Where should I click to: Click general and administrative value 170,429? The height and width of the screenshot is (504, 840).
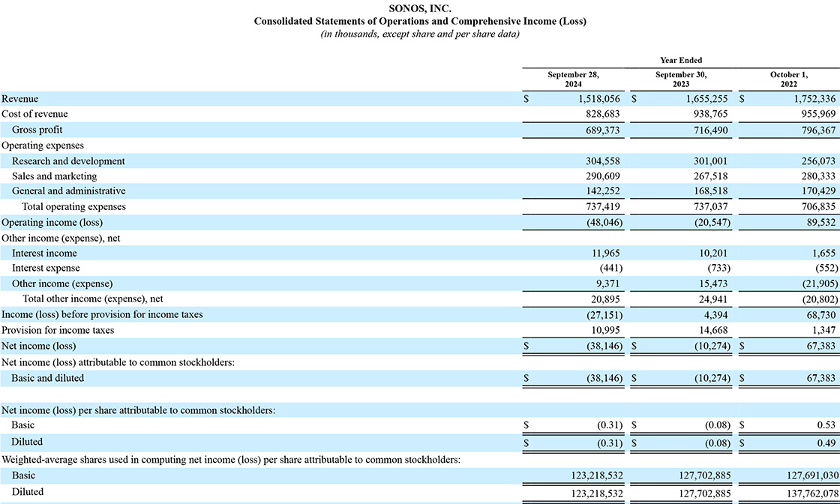tap(818, 191)
